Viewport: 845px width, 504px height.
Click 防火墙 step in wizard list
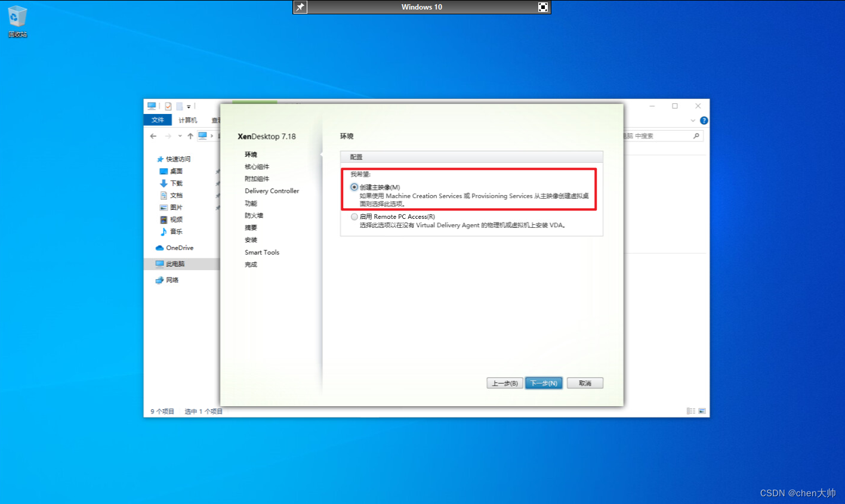tap(254, 215)
